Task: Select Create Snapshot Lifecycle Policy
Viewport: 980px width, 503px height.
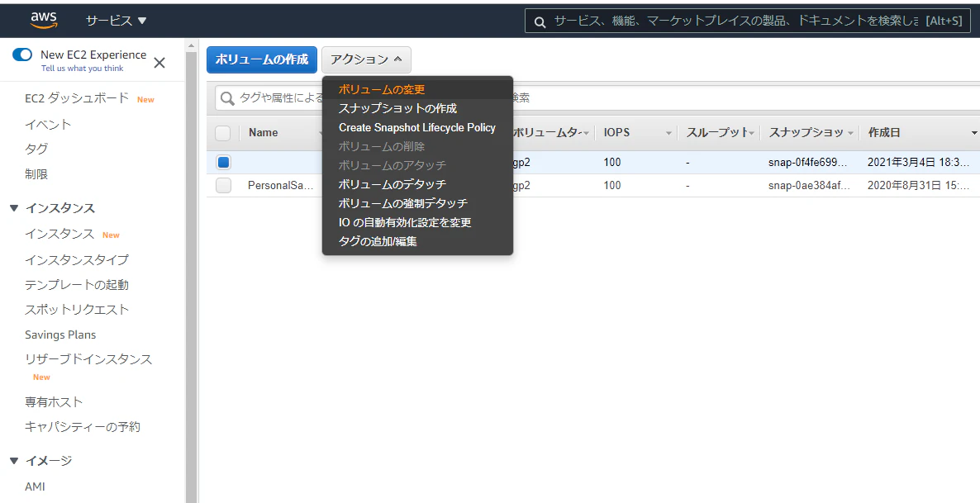Action: point(416,127)
